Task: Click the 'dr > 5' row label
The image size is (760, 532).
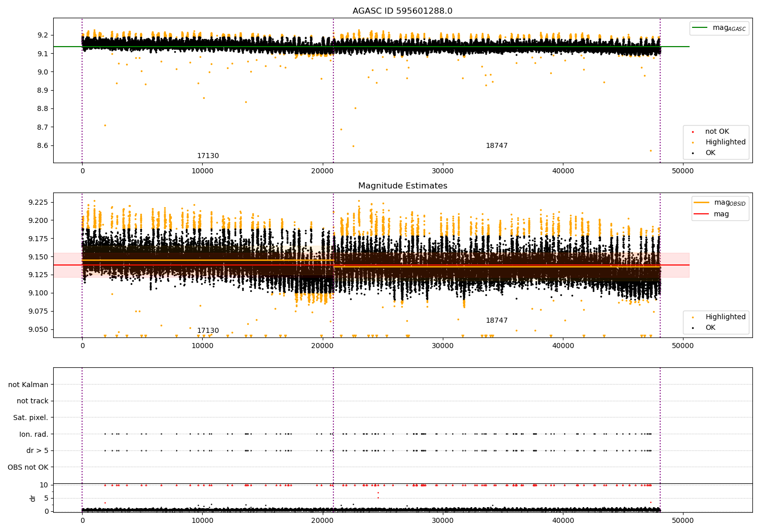Action: pos(37,450)
